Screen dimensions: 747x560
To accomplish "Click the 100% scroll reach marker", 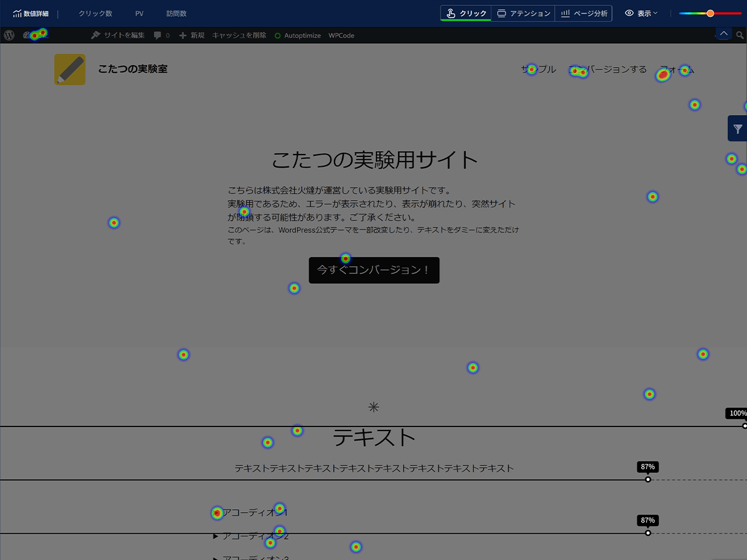I will (x=736, y=413).
